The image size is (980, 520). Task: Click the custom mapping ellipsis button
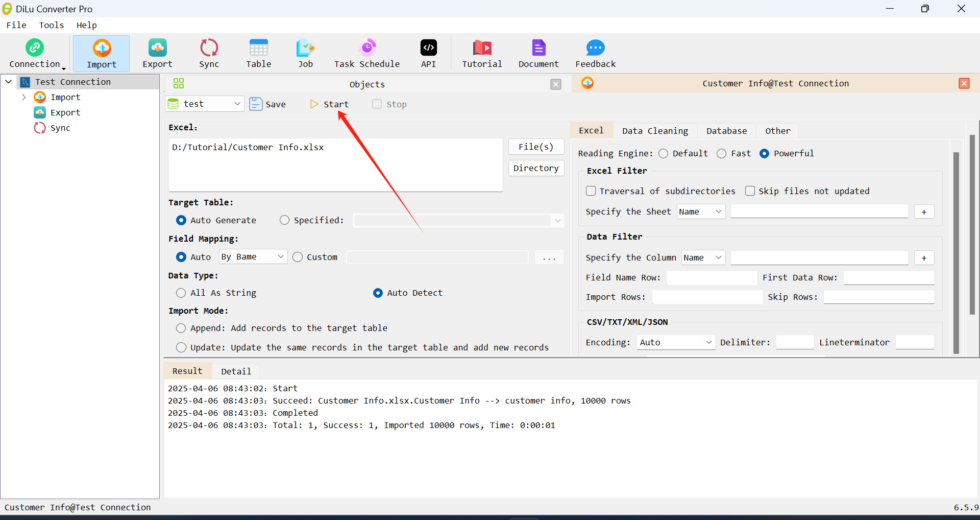[549, 257]
